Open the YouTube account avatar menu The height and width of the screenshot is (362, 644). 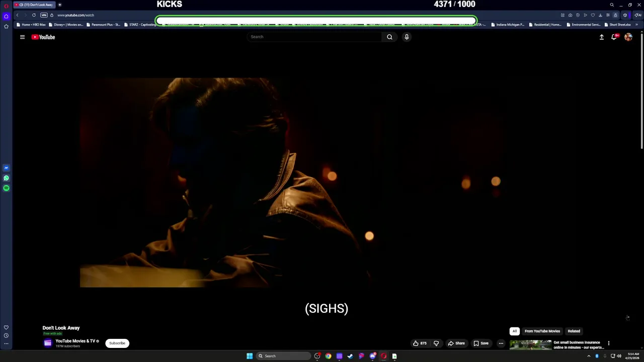coord(628,37)
